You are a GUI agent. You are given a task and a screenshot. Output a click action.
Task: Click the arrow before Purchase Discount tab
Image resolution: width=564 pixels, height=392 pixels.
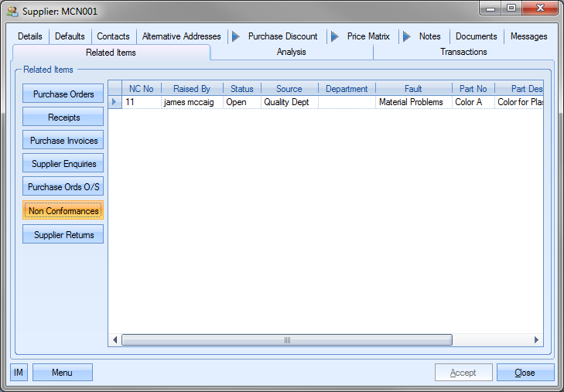234,36
